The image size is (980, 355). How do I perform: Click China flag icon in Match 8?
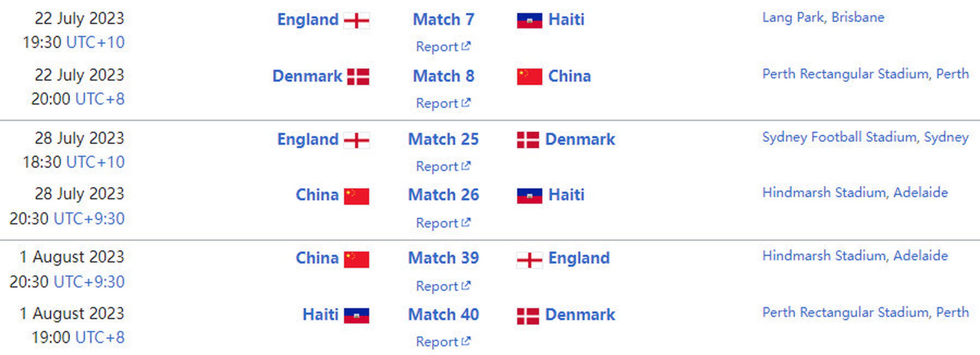tap(529, 77)
